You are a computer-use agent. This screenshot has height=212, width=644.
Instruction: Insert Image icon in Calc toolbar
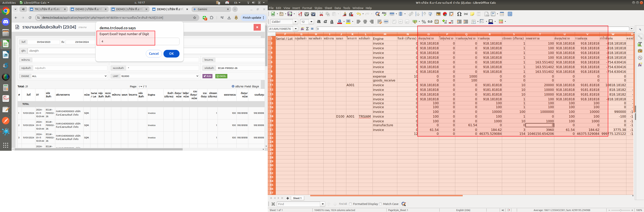[x=438, y=14]
